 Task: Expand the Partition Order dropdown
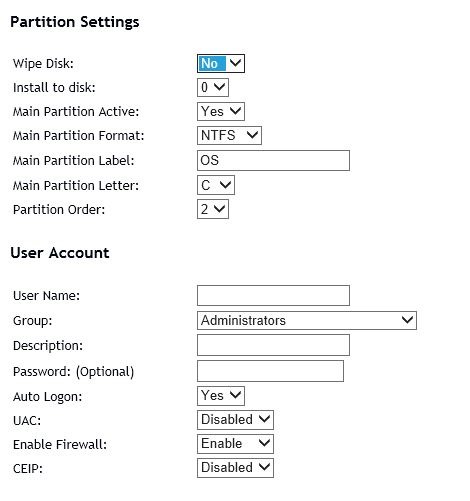pos(213,209)
